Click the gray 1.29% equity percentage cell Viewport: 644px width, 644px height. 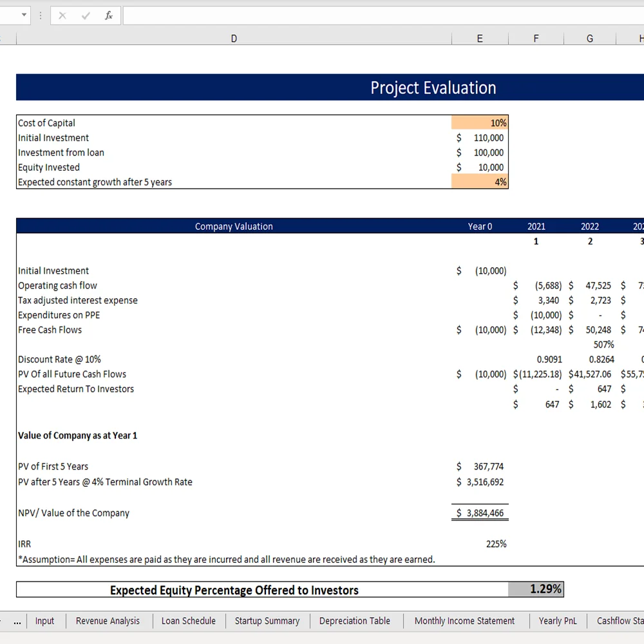[x=536, y=589]
